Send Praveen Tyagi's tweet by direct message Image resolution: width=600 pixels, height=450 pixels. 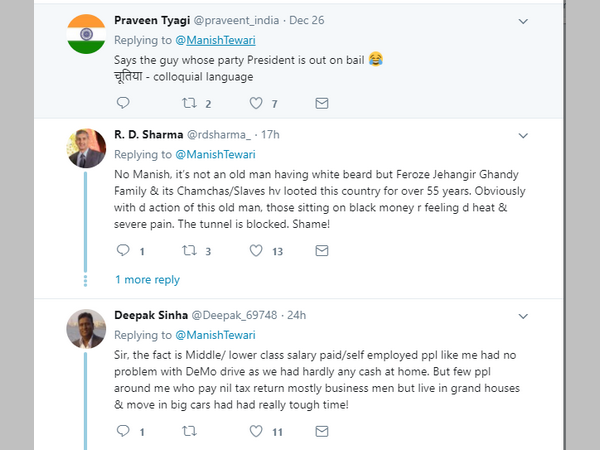pos(322,103)
